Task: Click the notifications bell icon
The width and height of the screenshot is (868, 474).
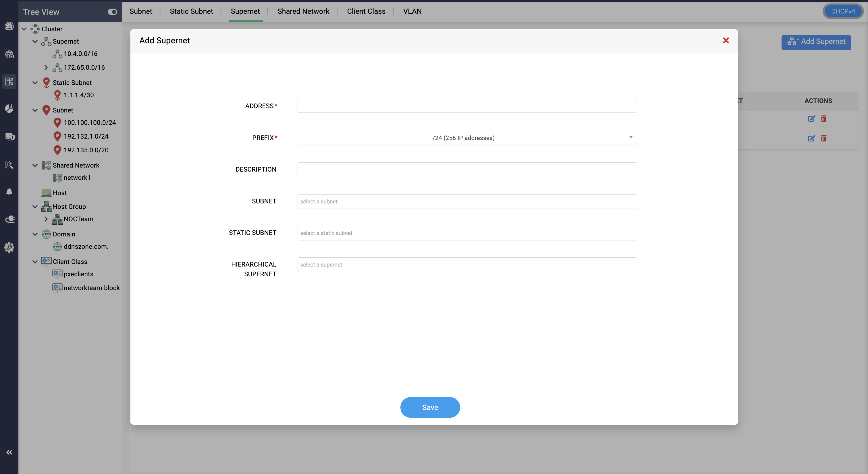Action: pyautogui.click(x=9, y=192)
